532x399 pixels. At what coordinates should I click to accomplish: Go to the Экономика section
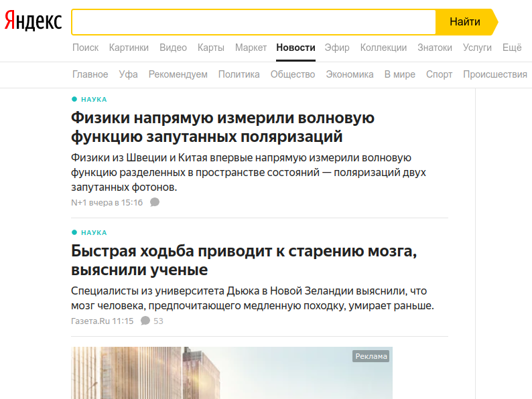[350, 74]
